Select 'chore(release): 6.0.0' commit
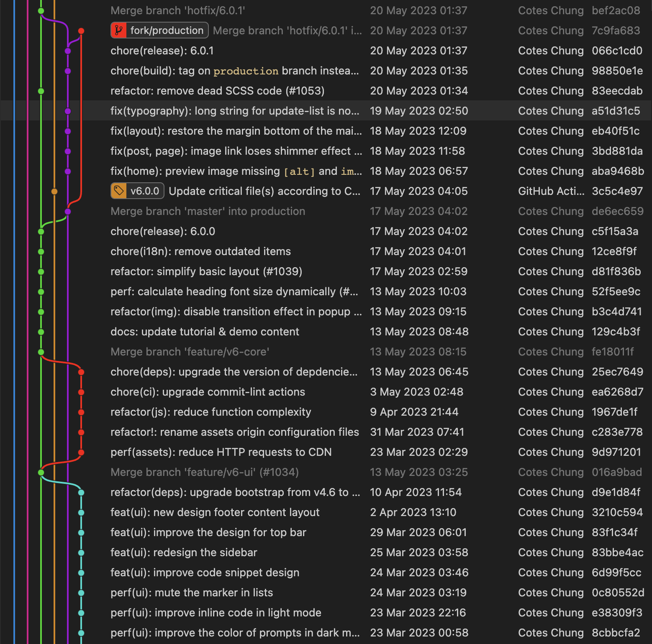The image size is (652, 644). 326,231
